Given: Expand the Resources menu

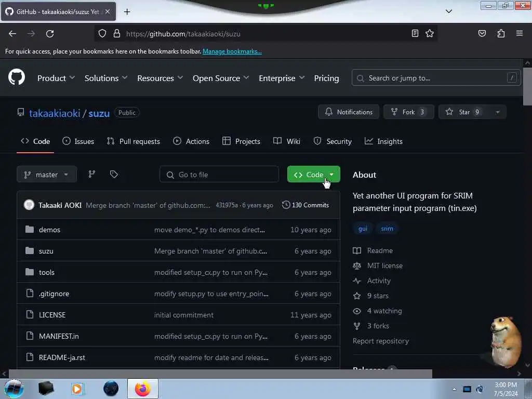Looking at the screenshot, I should point(160,78).
